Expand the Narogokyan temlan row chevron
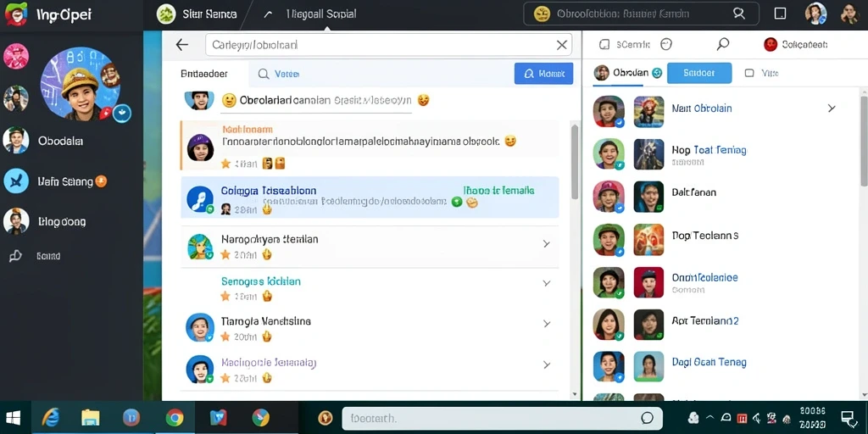Image resolution: width=868 pixels, height=434 pixels. point(547,243)
